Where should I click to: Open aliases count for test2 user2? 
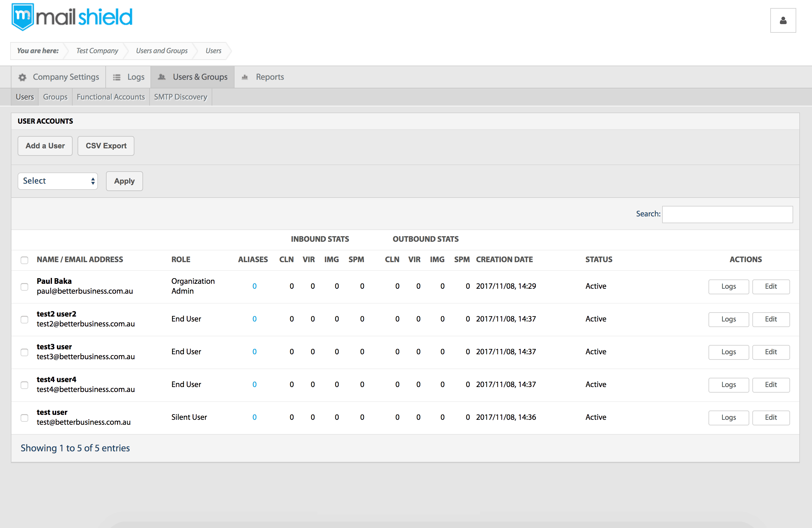(254, 319)
